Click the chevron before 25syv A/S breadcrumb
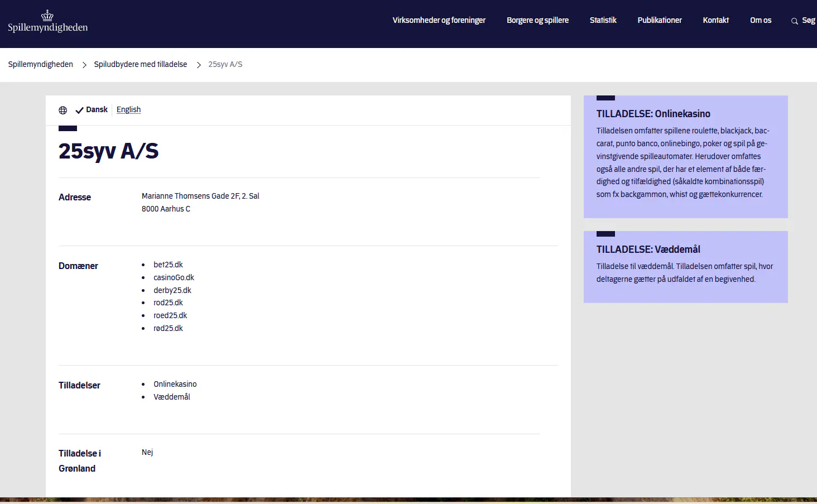The height and width of the screenshot is (504, 817). 199,65
